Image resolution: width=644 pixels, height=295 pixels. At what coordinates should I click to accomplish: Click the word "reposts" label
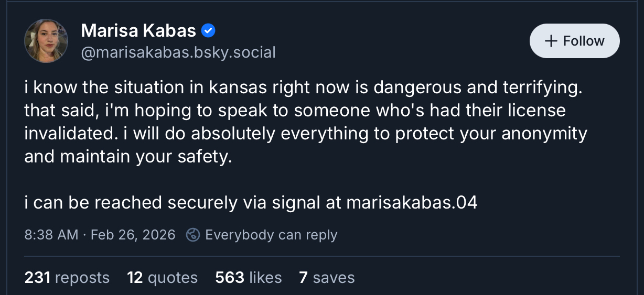[x=82, y=277]
